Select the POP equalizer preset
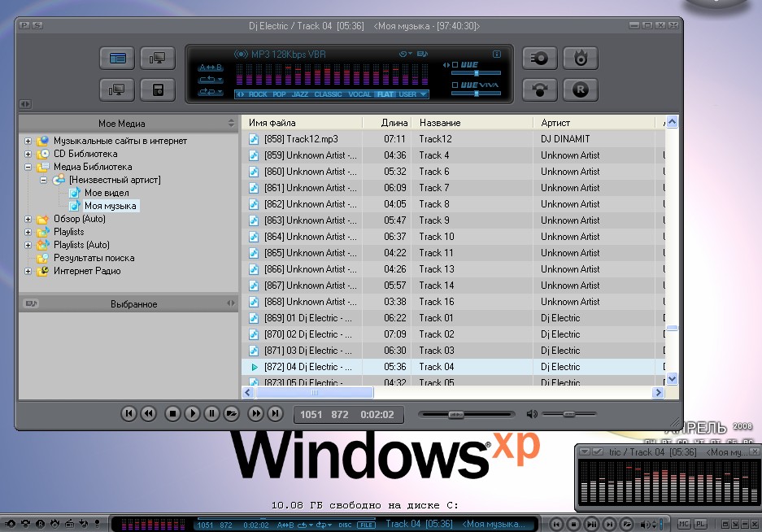 (x=279, y=94)
